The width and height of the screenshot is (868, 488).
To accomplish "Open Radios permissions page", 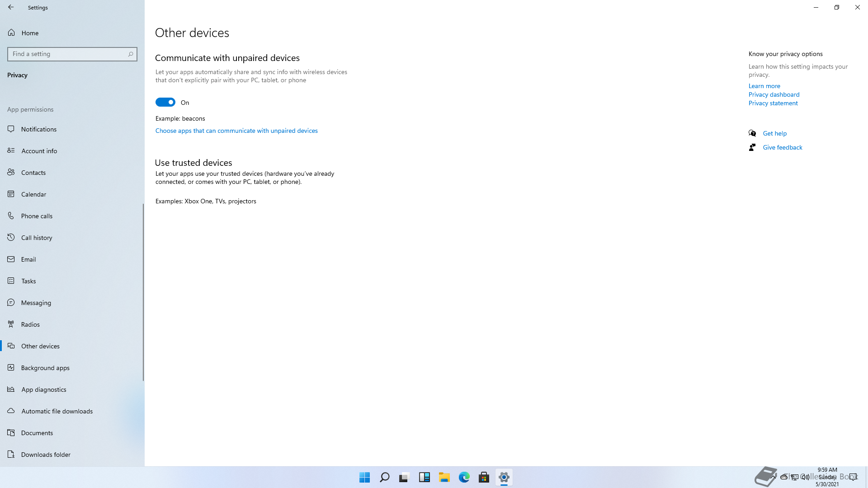I will [30, 324].
